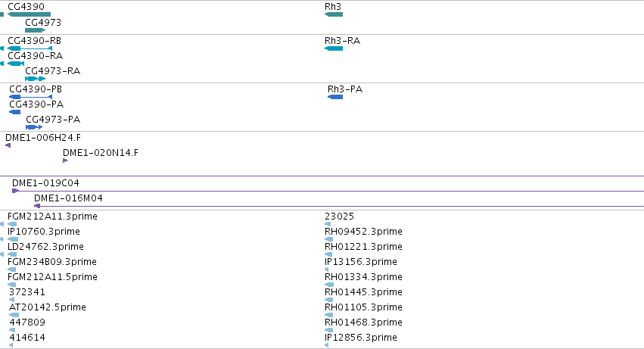Select the DME1-006H24.F arrow marker

(8, 145)
